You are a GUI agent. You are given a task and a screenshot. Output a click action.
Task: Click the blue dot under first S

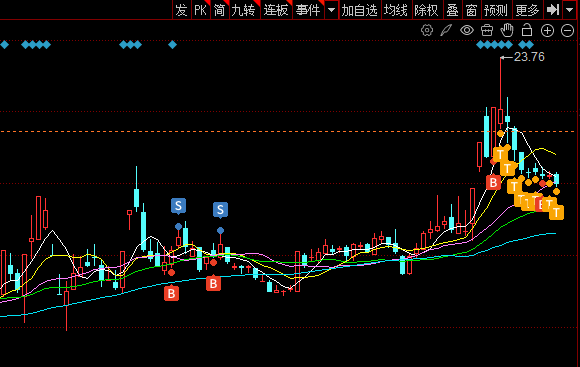(x=178, y=226)
